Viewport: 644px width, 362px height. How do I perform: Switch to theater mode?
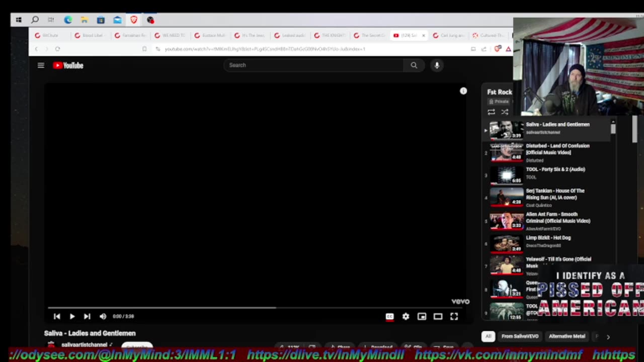[438, 316]
